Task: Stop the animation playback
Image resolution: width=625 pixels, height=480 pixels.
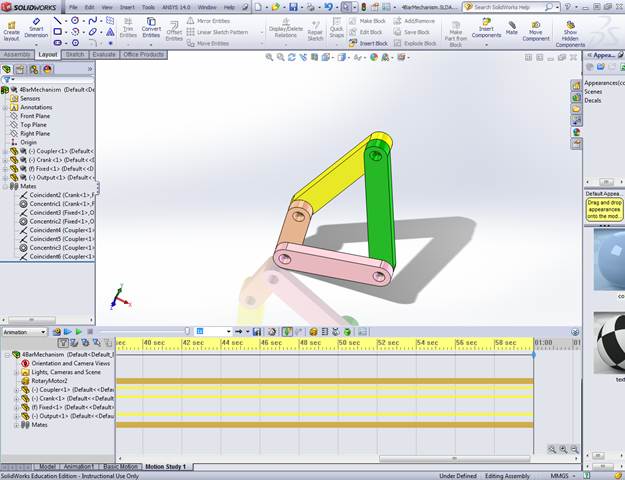Action: pyautogui.click(x=90, y=332)
